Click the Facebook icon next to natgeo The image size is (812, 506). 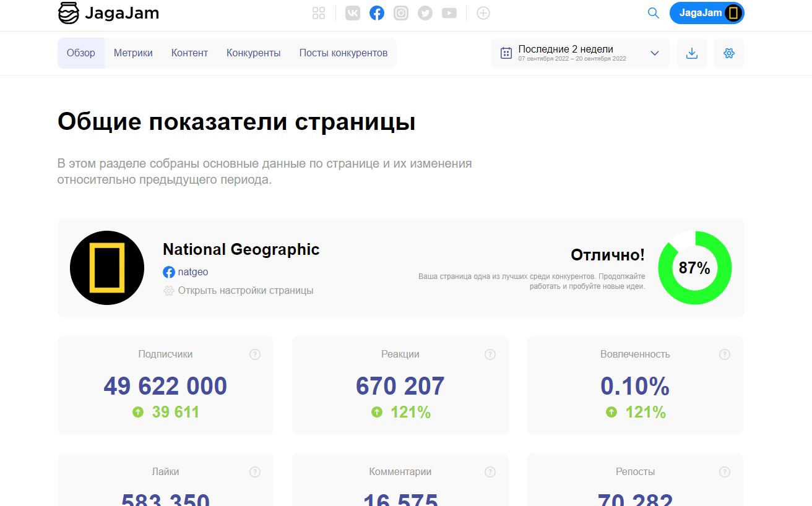[x=169, y=272]
